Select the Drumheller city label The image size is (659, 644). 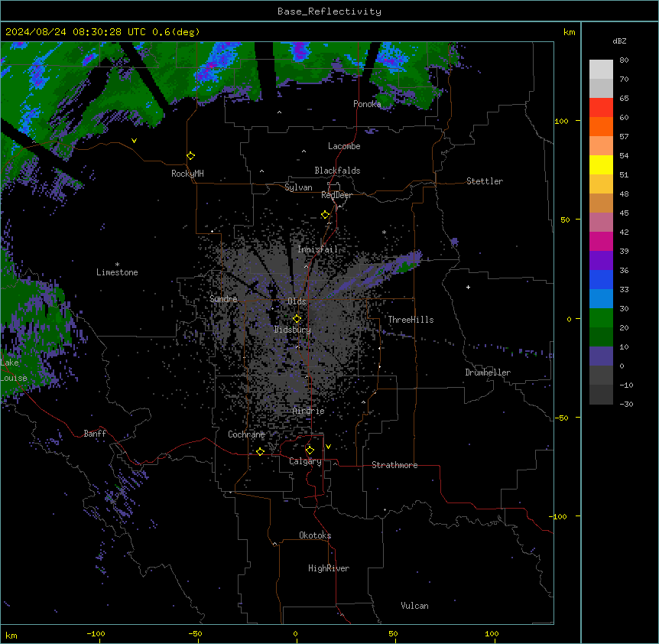[x=488, y=372]
